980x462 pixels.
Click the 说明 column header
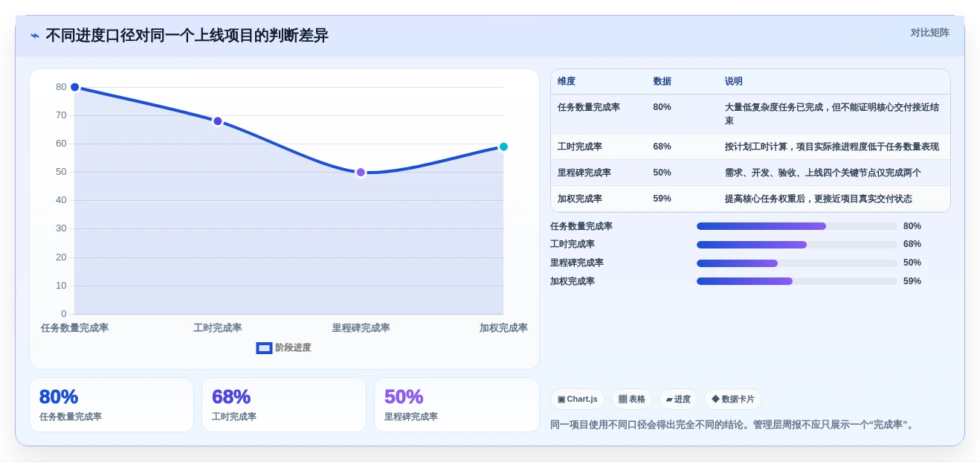[x=734, y=81]
